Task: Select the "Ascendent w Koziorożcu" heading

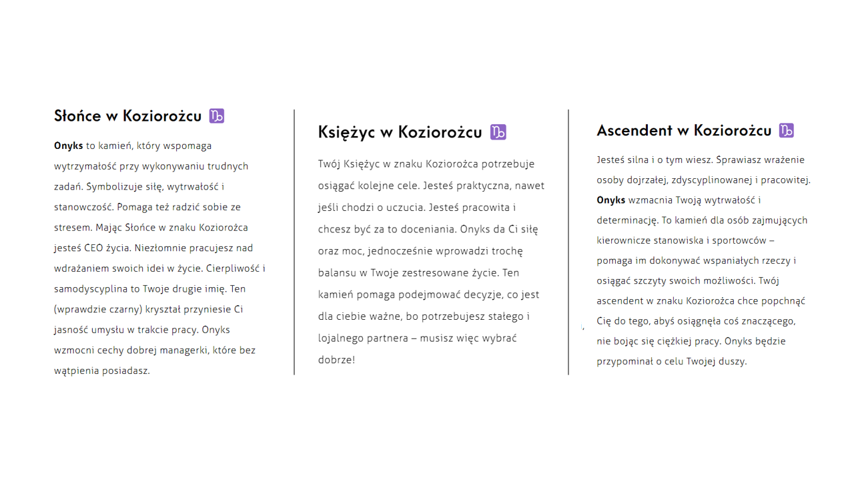Action: 684,131
